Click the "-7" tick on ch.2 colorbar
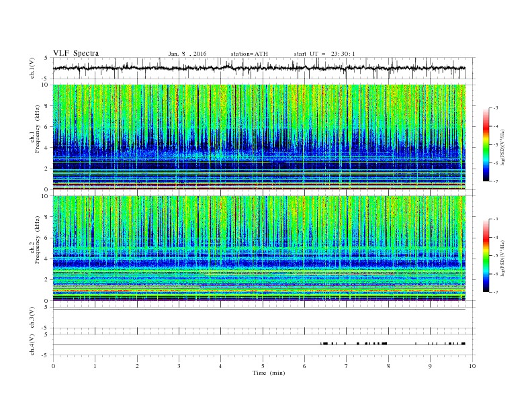This screenshot has height=411, width=532. click(x=496, y=292)
